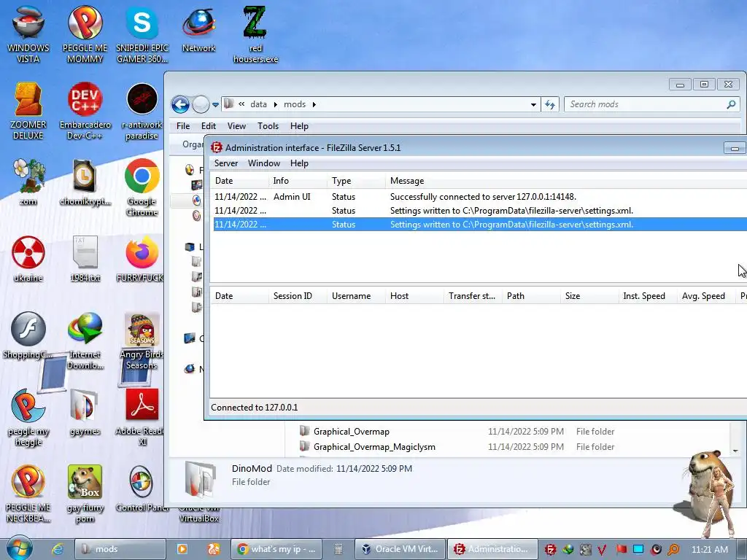Open the address bar history dropdown

533,104
